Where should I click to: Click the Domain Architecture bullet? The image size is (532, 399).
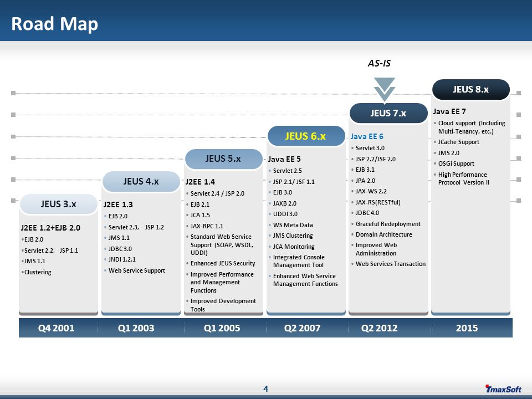(x=382, y=234)
